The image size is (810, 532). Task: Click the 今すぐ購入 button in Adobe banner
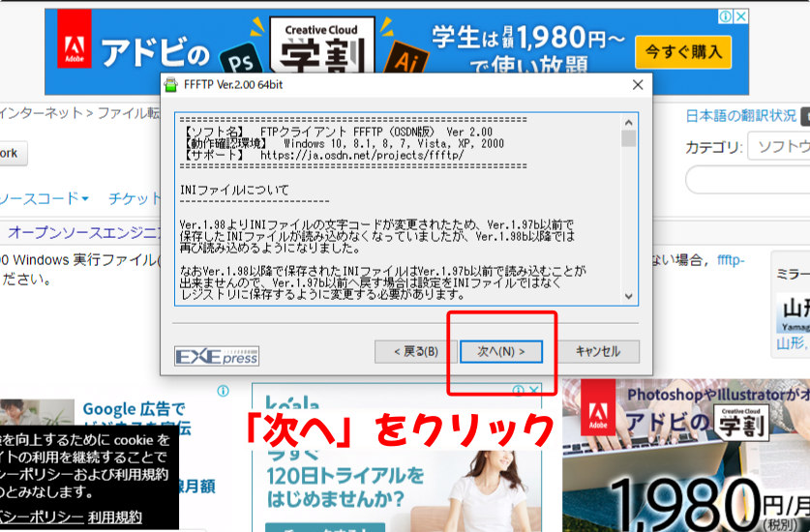tap(683, 52)
